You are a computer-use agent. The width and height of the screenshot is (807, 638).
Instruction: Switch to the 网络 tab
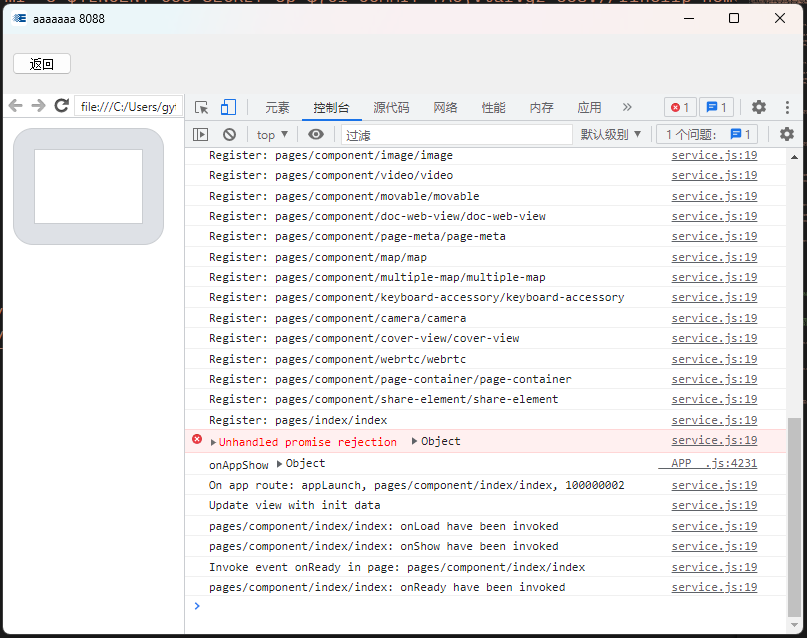click(445, 107)
